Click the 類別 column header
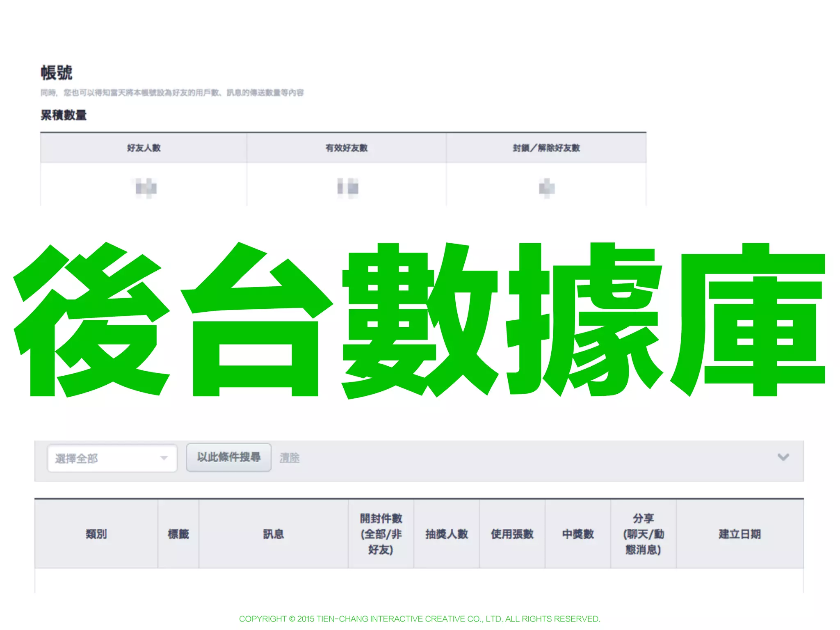The height and width of the screenshot is (630, 840). coord(96,534)
